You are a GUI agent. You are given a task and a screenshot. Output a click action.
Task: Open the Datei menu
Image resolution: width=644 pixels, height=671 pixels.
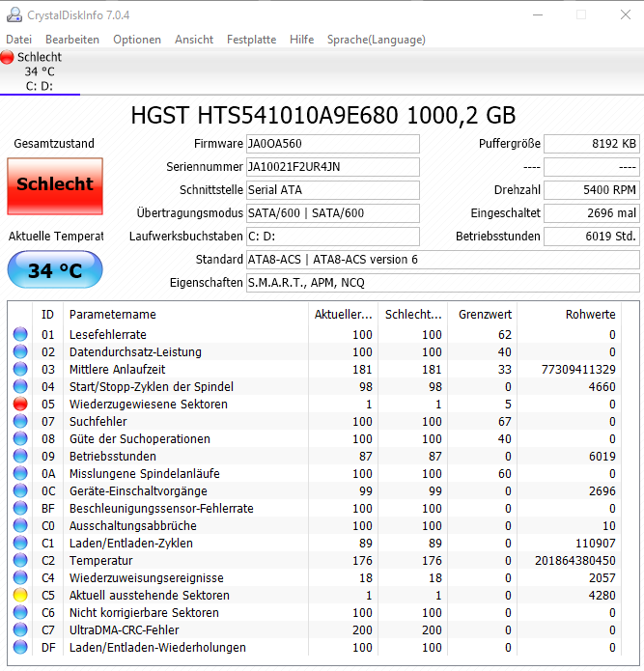tap(19, 40)
